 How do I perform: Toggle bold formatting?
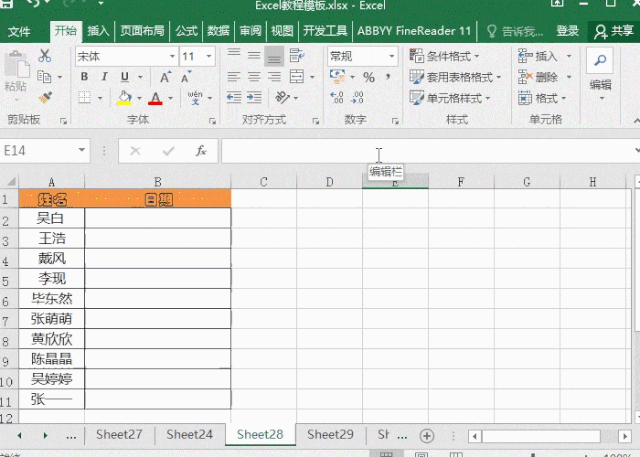(x=84, y=77)
